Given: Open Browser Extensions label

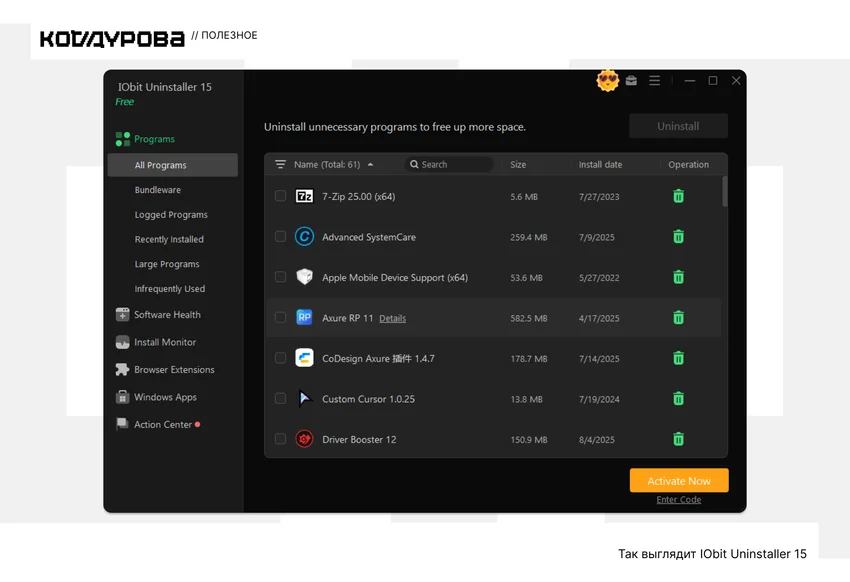Looking at the screenshot, I should pyautogui.click(x=174, y=370).
